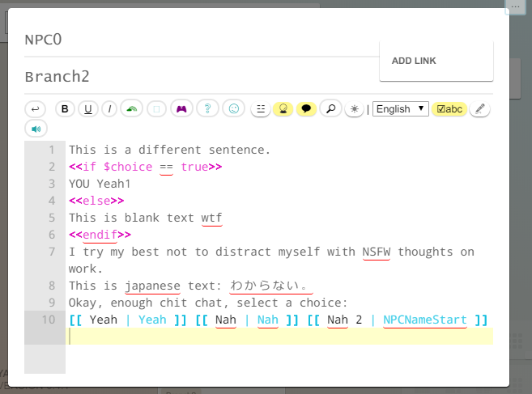Click the Branch2 tags input field
The width and height of the screenshot is (532, 394).
(x=202, y=77)
